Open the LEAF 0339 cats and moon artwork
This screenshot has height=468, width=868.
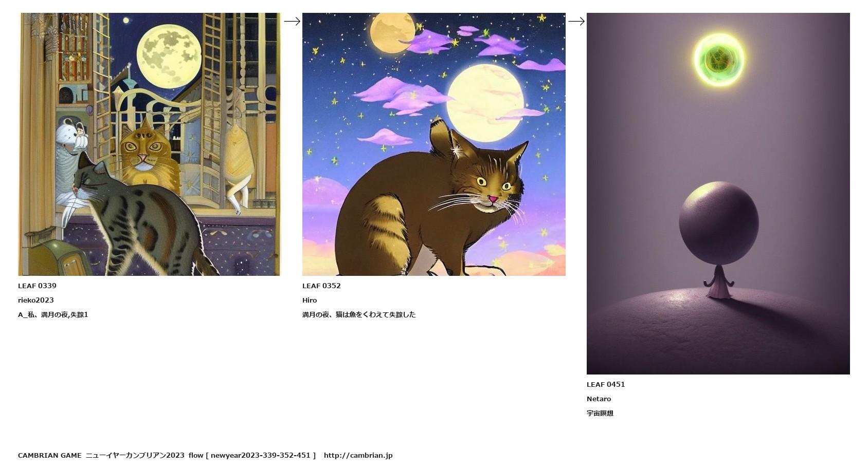pos(149,144)
